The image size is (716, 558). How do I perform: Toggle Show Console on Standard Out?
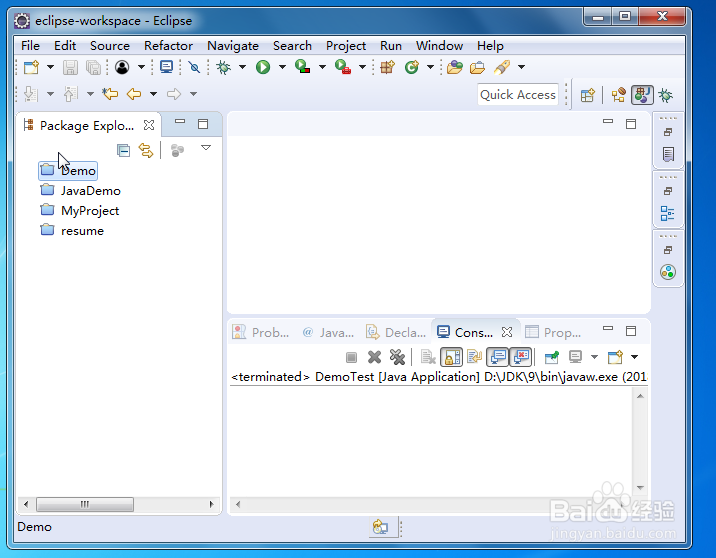coord(498,357)
